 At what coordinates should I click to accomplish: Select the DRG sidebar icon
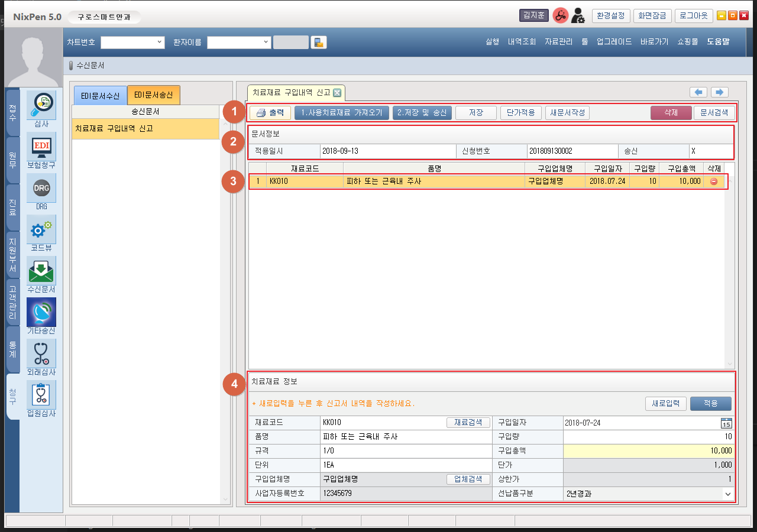[41, 188]
